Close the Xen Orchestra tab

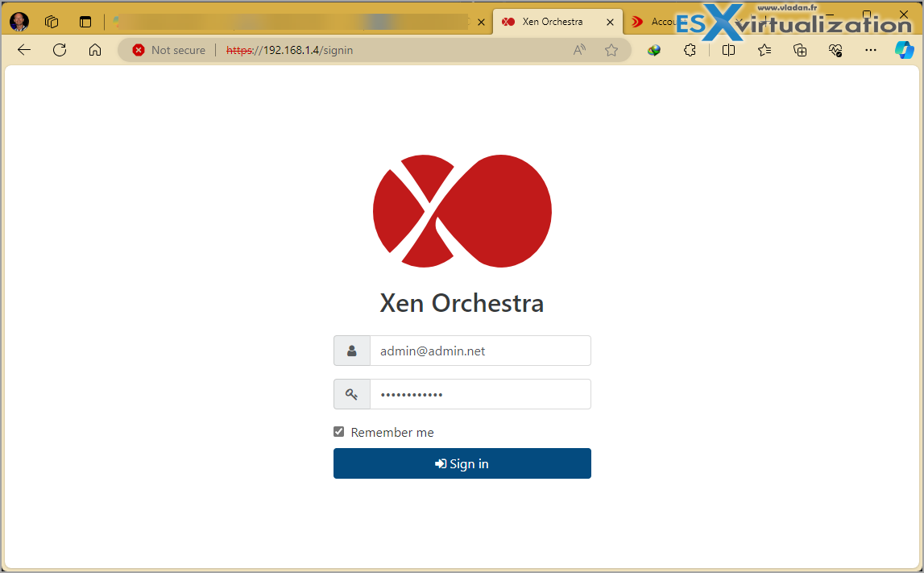(610, 22)
